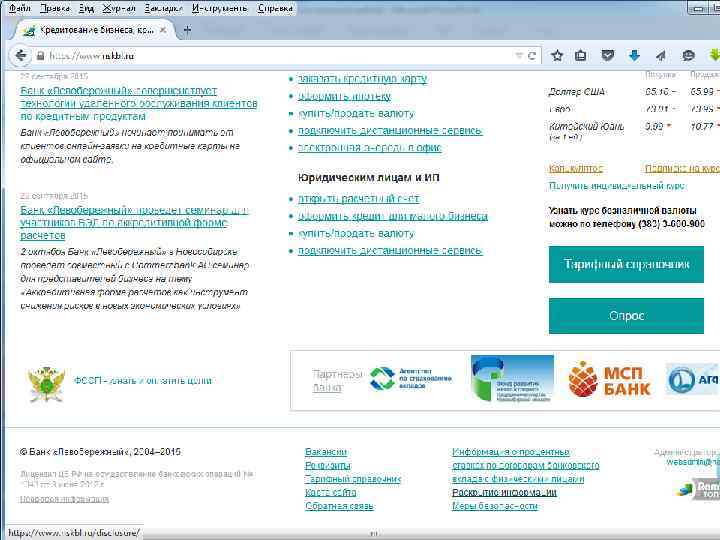Open the Правка menu
The image size is (720, 540).
point(55,8)
